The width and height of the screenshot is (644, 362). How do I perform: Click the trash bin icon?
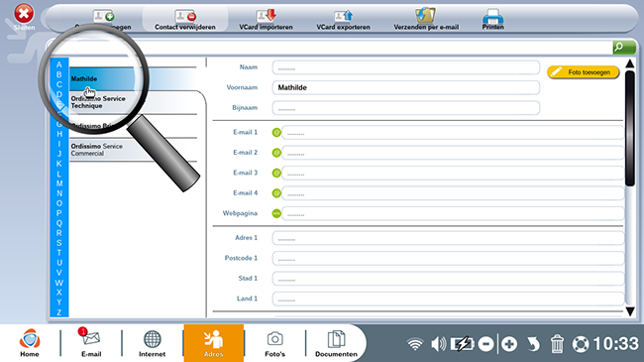pyautogui.click(x=557, y=344)
